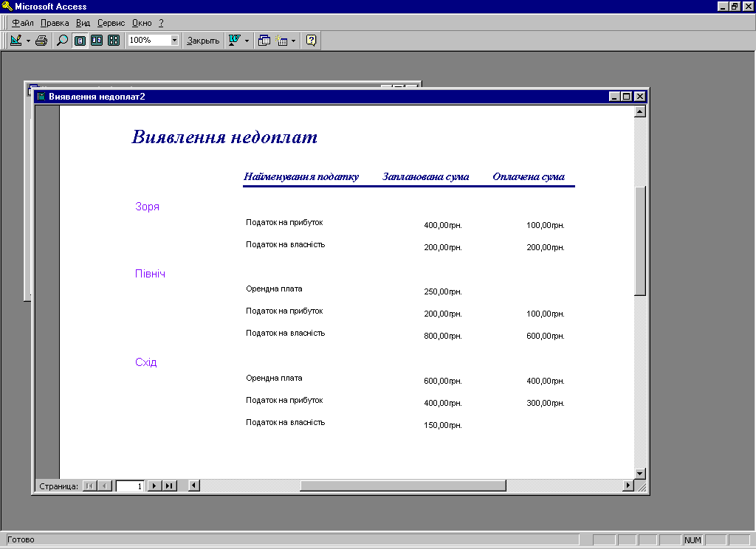Open the New Object dropdown arrow
The height and width of the screenshot is (549, 756).
tap(293, 41)
